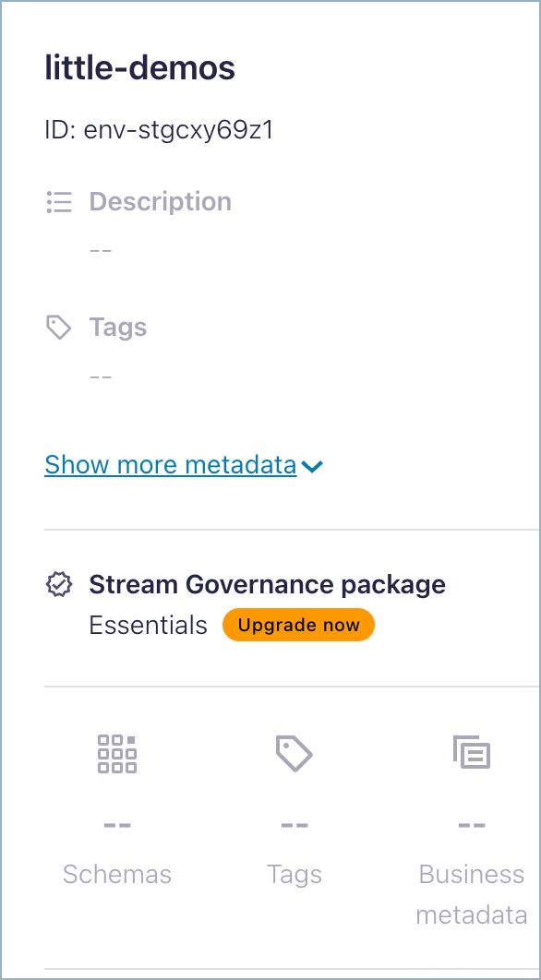This screenshot has height=980, width=541.
Task: Click the Description placeholder dashes
Action: 101,249
